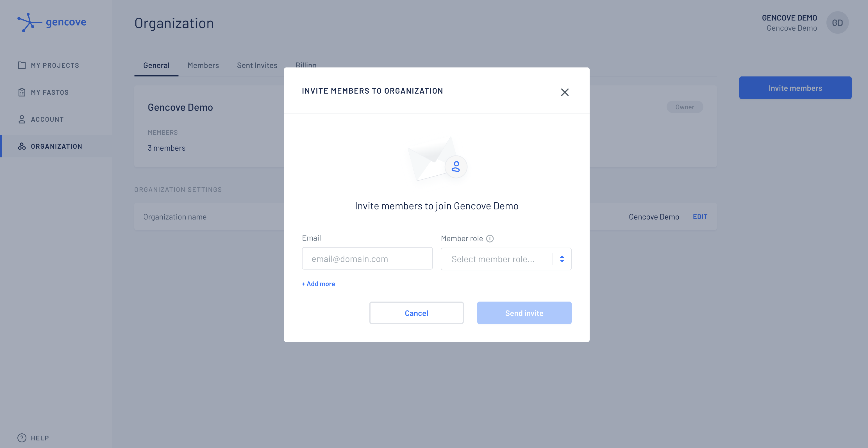Click the GENCOVE DEMO account name
Image resolution: width=868 pixels, height=448 pixels.
pyautogui.click(x=790, y=18)
